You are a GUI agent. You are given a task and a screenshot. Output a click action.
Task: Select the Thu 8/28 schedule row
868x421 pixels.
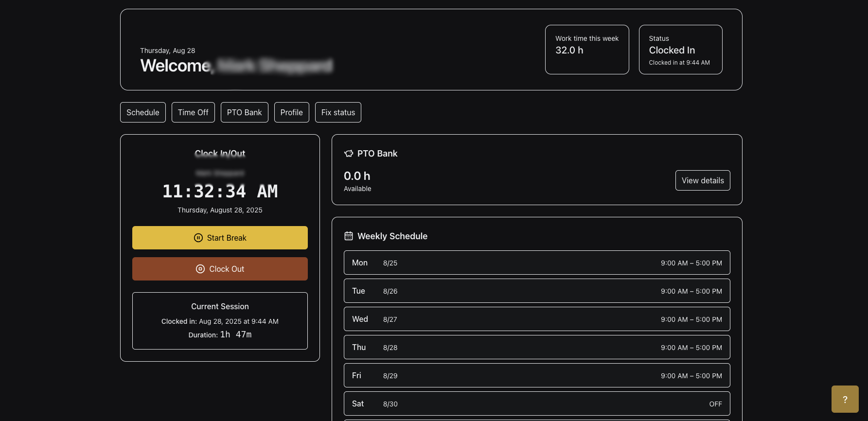[536, 347]
